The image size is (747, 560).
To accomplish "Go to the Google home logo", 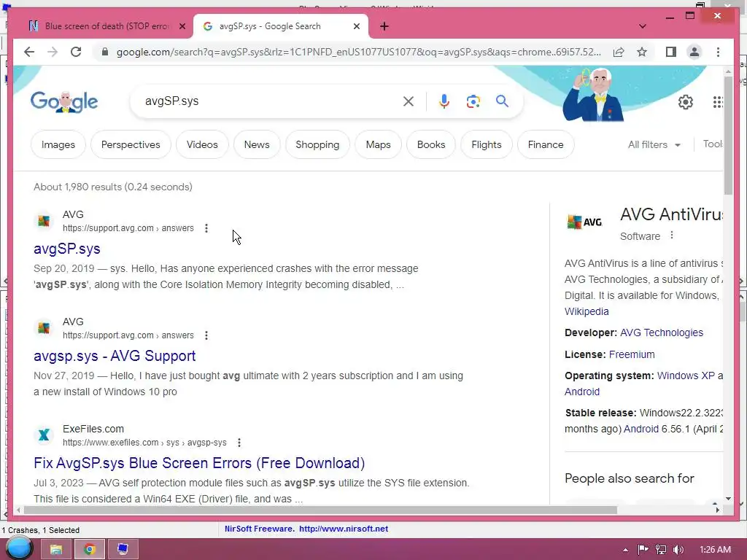I will 64,101.
